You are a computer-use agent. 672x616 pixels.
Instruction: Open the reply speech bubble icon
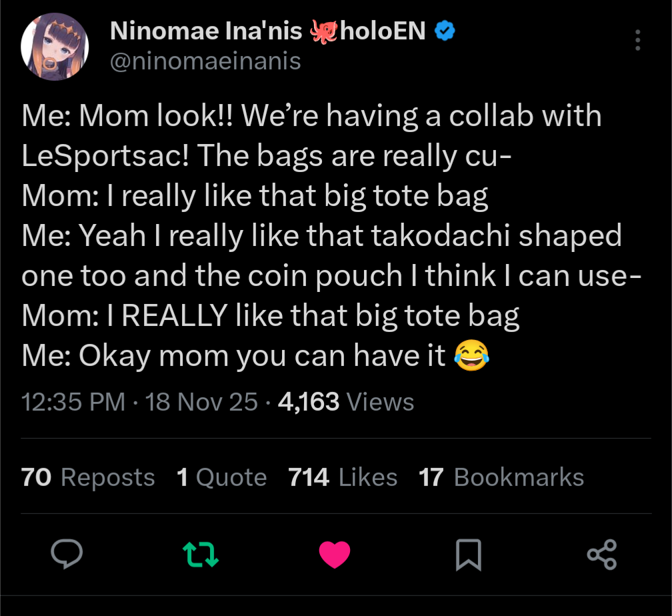[x=67, y=554]
